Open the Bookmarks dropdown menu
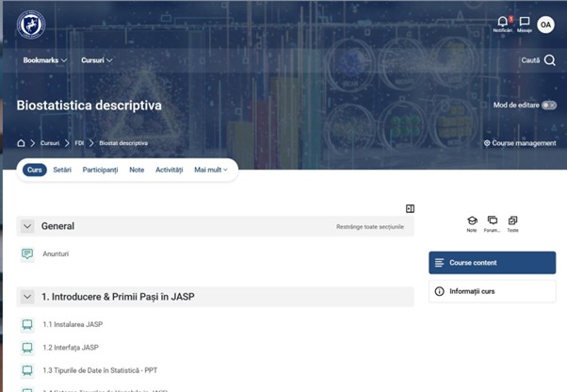Viewport: 567px width, 392px height. click(45, 60)
